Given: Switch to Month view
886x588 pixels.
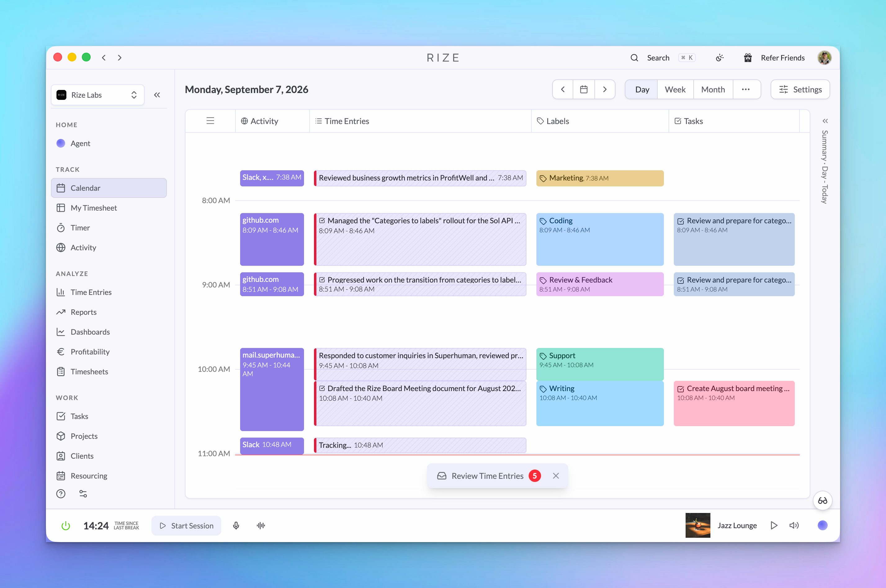Looking at the screenshot, I should (x=713, y=90).
